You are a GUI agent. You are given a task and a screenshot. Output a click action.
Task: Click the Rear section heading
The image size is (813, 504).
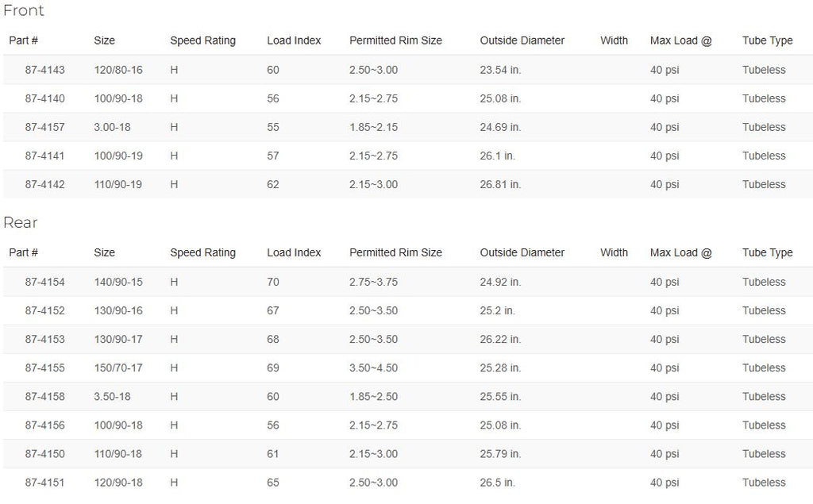pos(20,222)
